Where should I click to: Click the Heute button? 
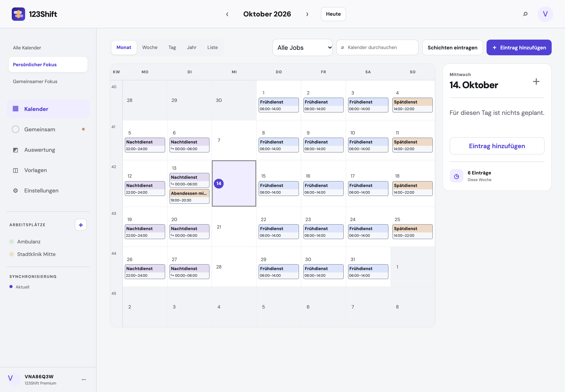tap(333, 14)
